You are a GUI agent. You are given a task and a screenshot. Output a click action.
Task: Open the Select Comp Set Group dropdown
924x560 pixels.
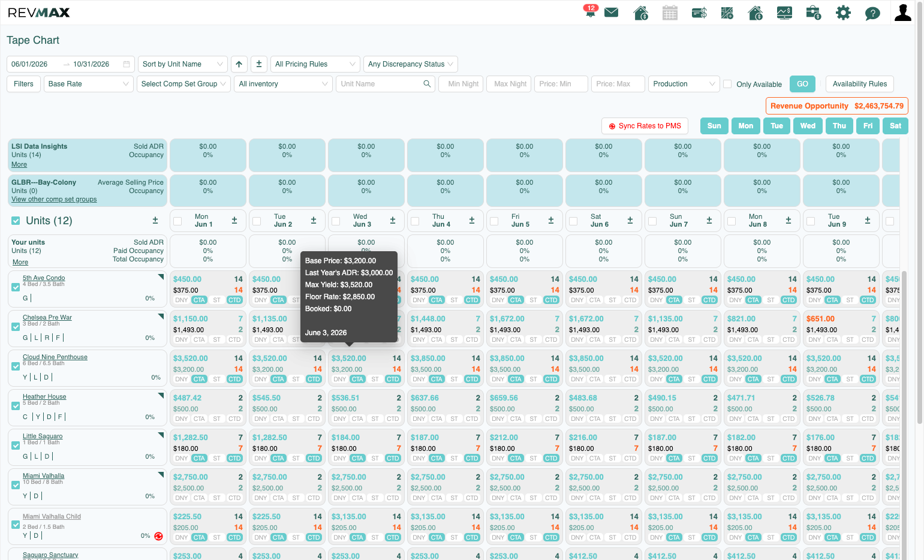[x=183, y=84]
